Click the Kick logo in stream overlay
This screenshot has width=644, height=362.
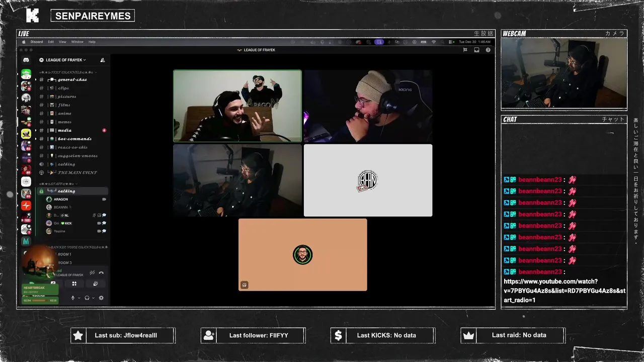tap(32, 16)
